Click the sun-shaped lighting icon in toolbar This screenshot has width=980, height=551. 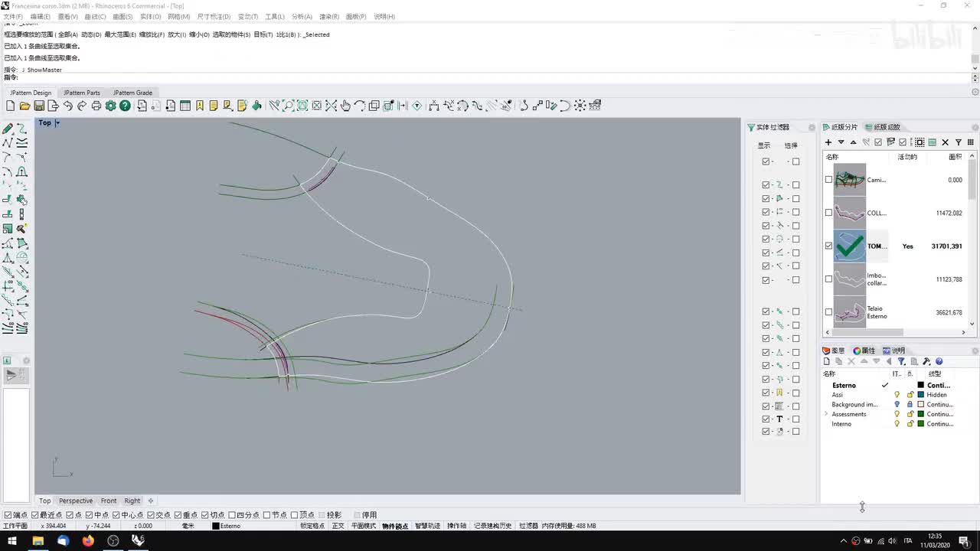click(x=580, y=106)
